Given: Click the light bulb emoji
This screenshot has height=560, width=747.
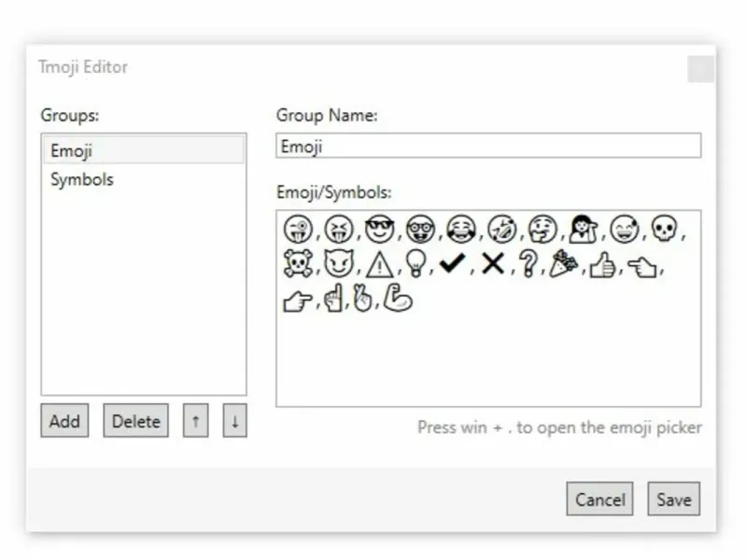Looking at the screenshot, I should coord(416,265).
